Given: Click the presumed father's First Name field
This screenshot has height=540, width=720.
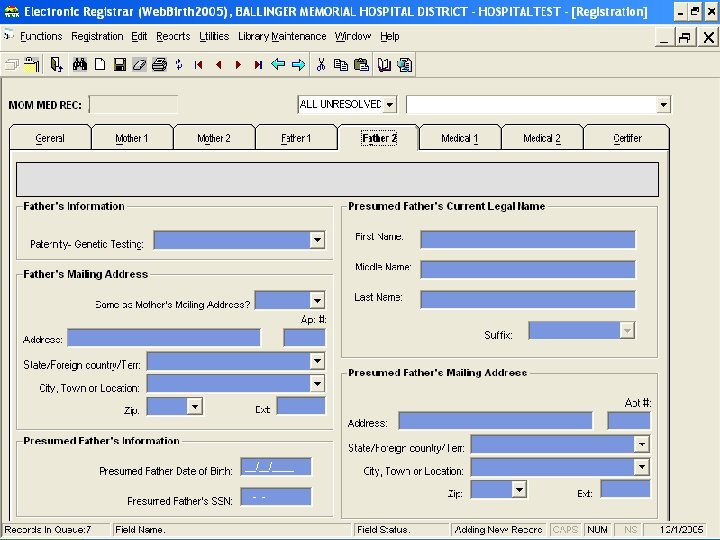Looking at the screenshot, I should pos(527,240).
